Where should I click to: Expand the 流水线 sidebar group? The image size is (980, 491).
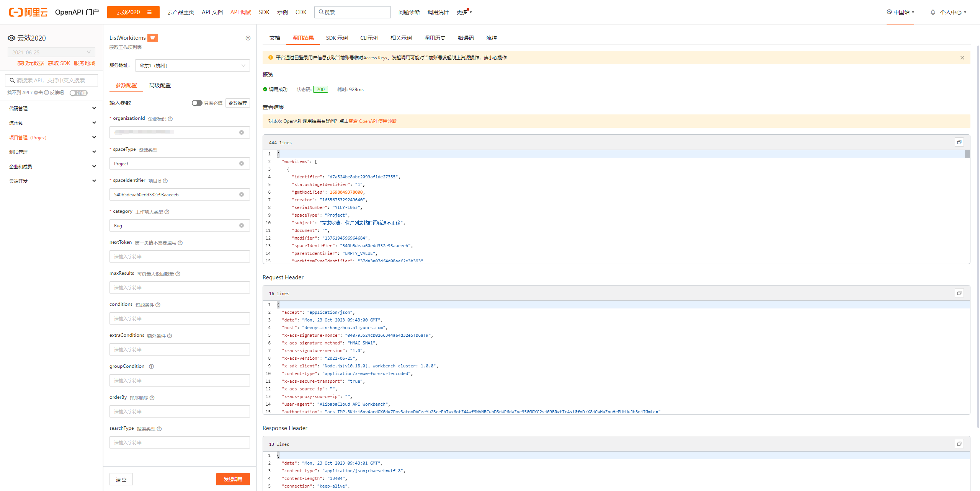pyautogui.click(x=52, y=123)
